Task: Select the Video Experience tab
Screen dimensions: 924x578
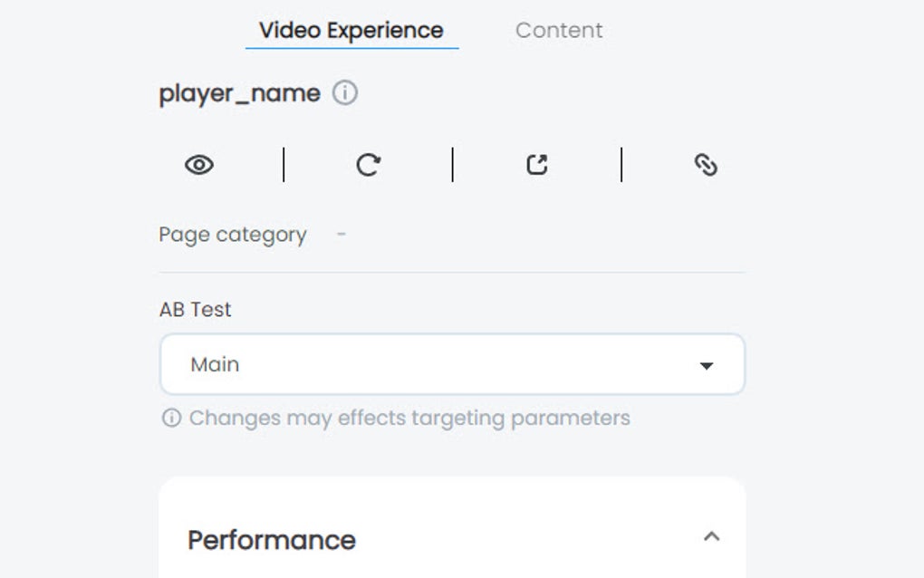Action: [351, 30]
